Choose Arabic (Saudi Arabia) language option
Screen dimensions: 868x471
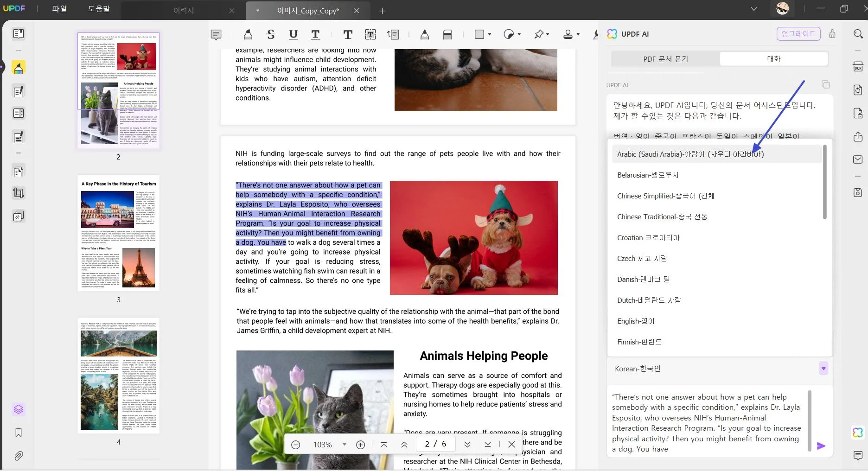tap(716, 154)
